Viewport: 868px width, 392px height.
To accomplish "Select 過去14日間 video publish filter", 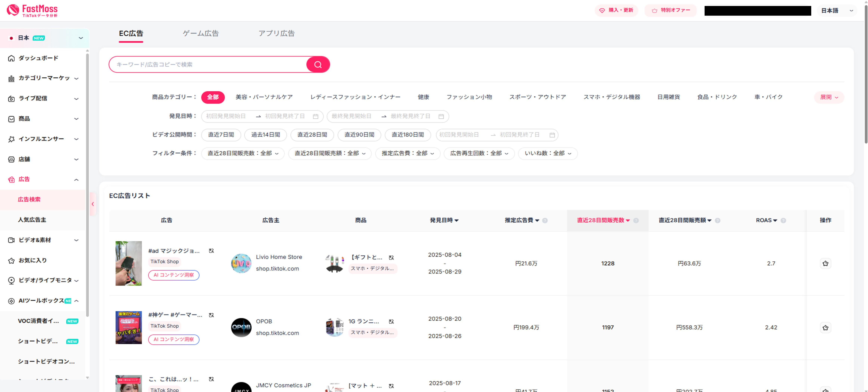I will 266,135.
